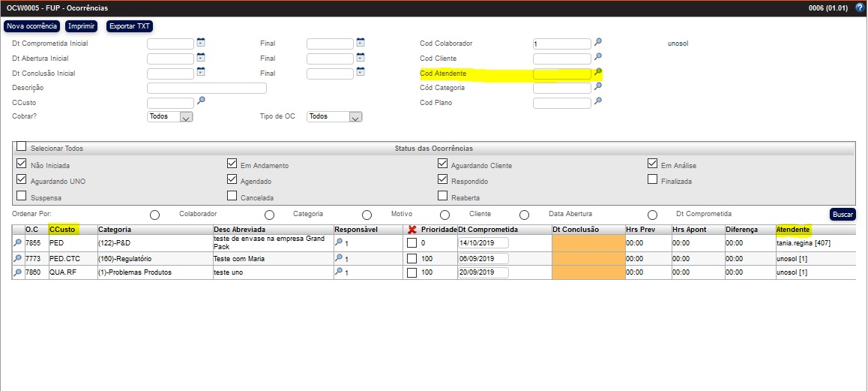Click red X icon in the table header
Viewport: 868px width, 391px height.
pos(412,229)
